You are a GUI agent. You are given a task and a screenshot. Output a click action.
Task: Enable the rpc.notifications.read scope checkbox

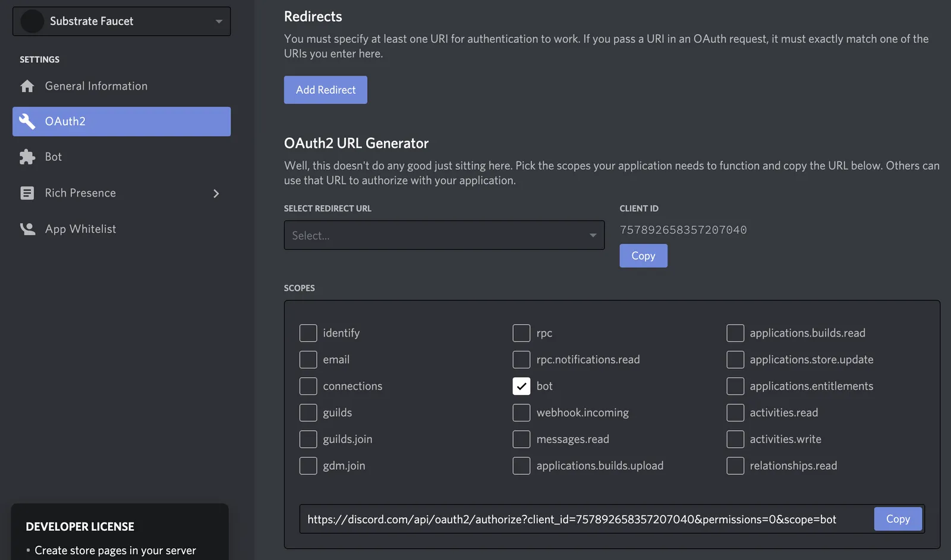521,359
